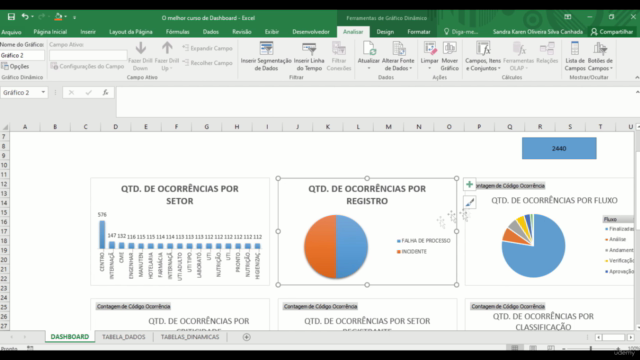The image size is (640, 360).
Task: Refresh data with Atualizar icon
Action: click(x=369, y=49)
